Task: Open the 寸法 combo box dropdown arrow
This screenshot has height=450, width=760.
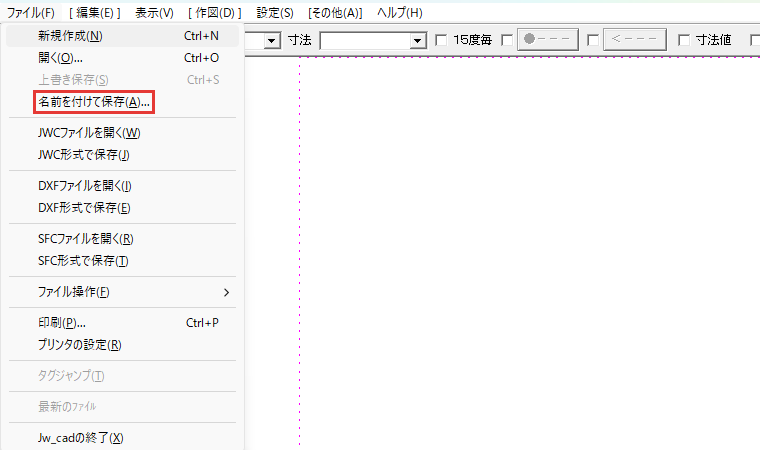Action: [417, 41]
